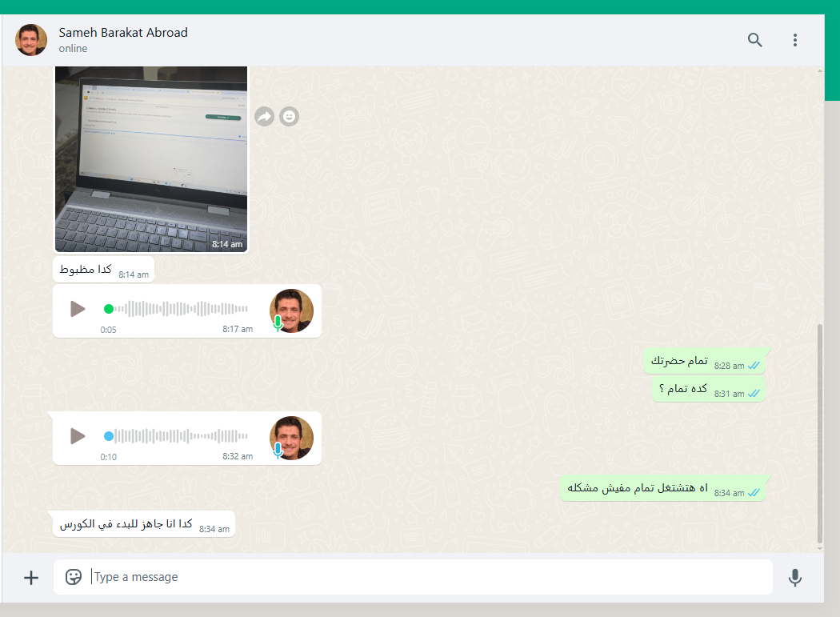This screenshot has width=840, height=617.
Task: Play the 0:05 voice message
Action: pyautogui.click(x=78, y=309)
